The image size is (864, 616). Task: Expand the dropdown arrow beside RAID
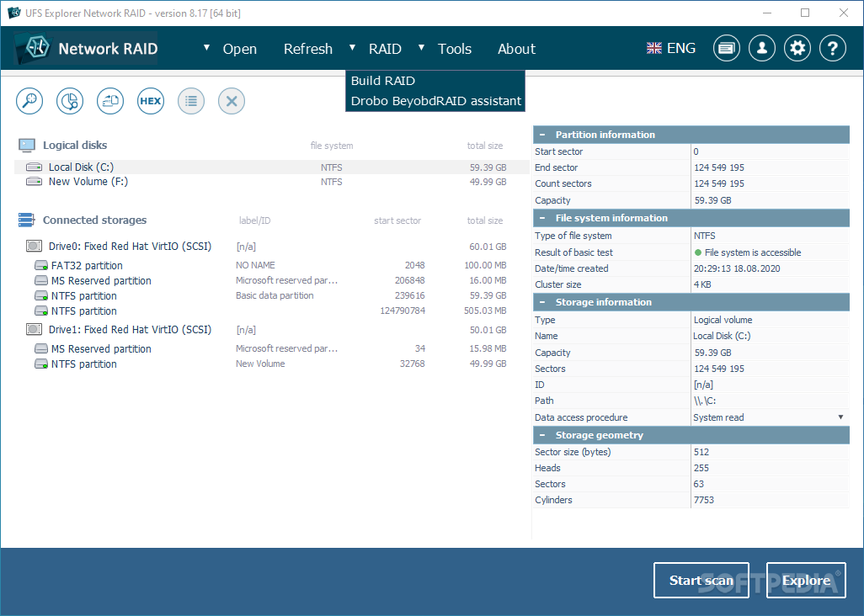pyautogui.click(x=352, y=48)
